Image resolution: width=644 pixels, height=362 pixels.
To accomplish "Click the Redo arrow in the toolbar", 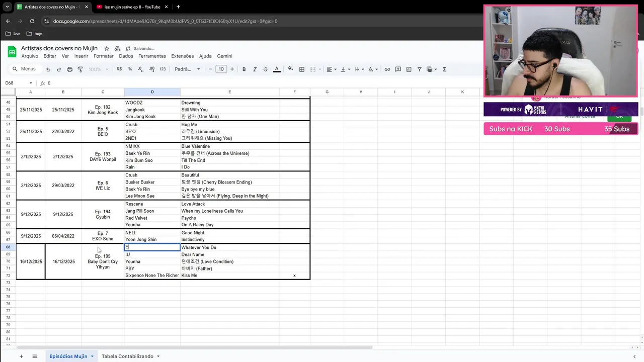I will [x=59, y=69].
